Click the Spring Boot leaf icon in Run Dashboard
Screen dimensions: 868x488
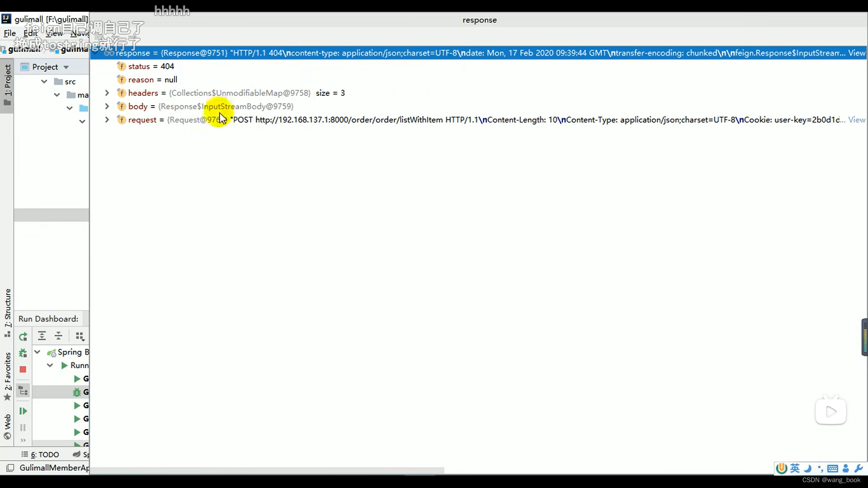(52, 352)
